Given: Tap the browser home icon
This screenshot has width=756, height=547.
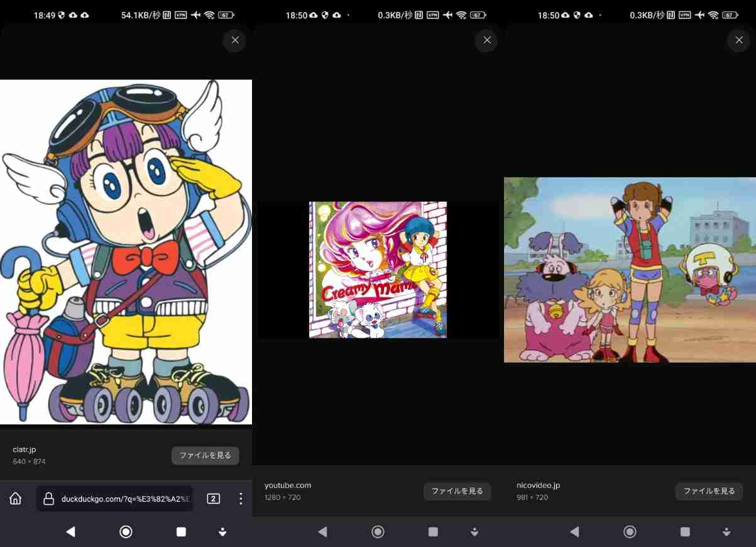Looking at the screenshot, I should (16, 499).
